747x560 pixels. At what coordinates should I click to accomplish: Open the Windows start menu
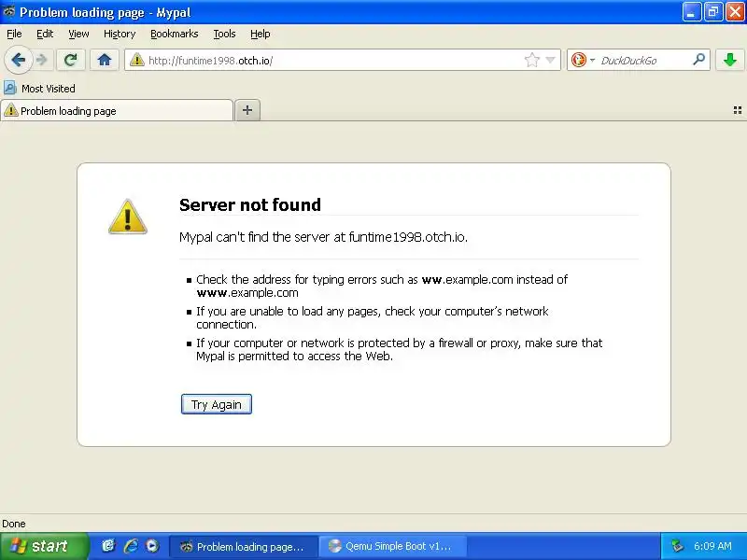point(44,546)
